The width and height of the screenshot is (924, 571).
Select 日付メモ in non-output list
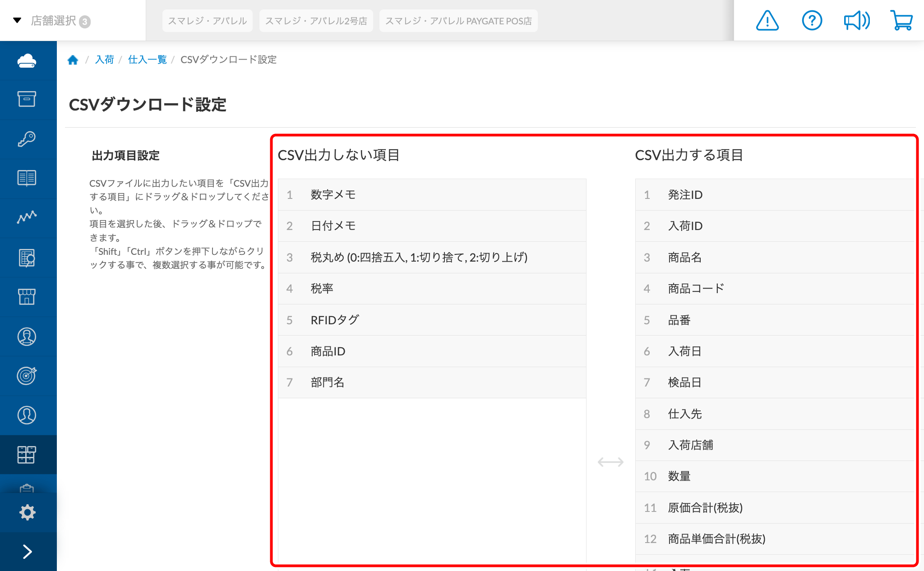pos(432,226)
